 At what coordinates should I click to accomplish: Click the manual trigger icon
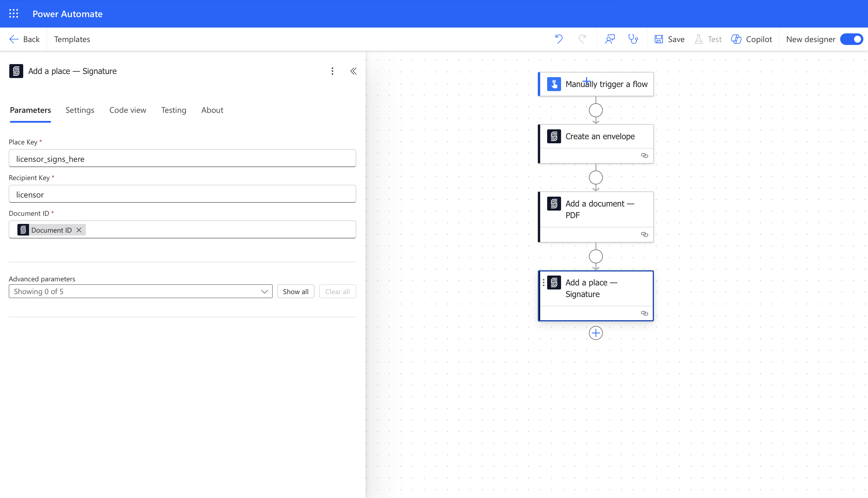[x=554, y=84]
